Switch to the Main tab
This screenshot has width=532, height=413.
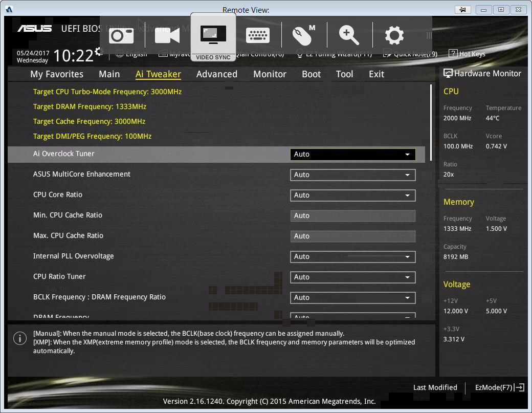point(109,74)
